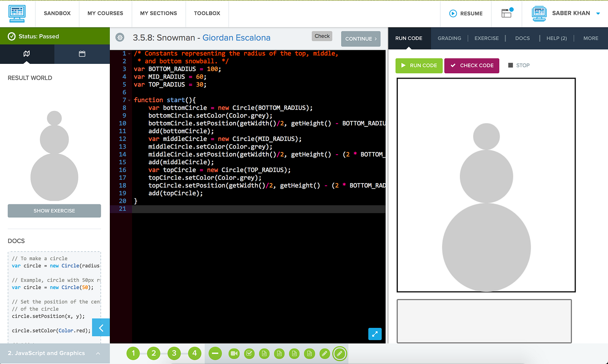Open My Sections
Screen dimensions: 608x364
(158, 13)
